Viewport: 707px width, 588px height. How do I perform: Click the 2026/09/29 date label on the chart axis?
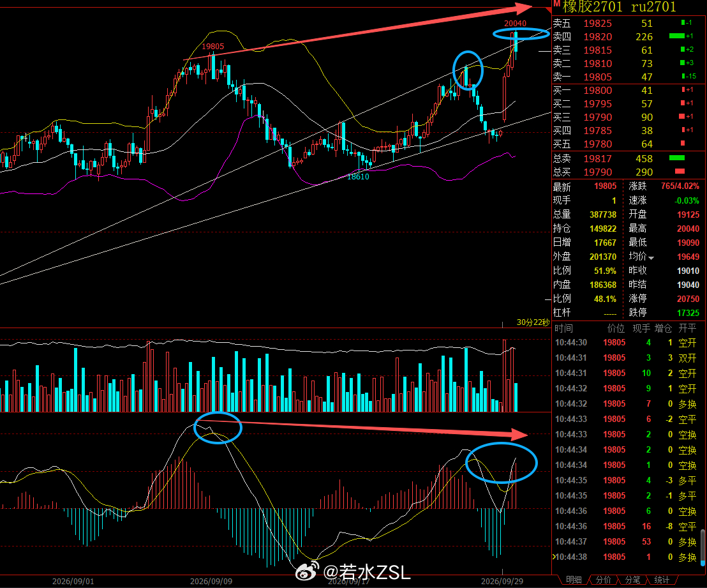pyautogui.click(x=502, y=581)
